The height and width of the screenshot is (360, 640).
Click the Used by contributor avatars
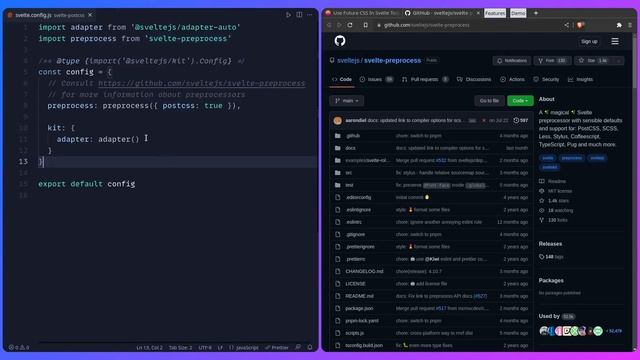coord(571,331)
